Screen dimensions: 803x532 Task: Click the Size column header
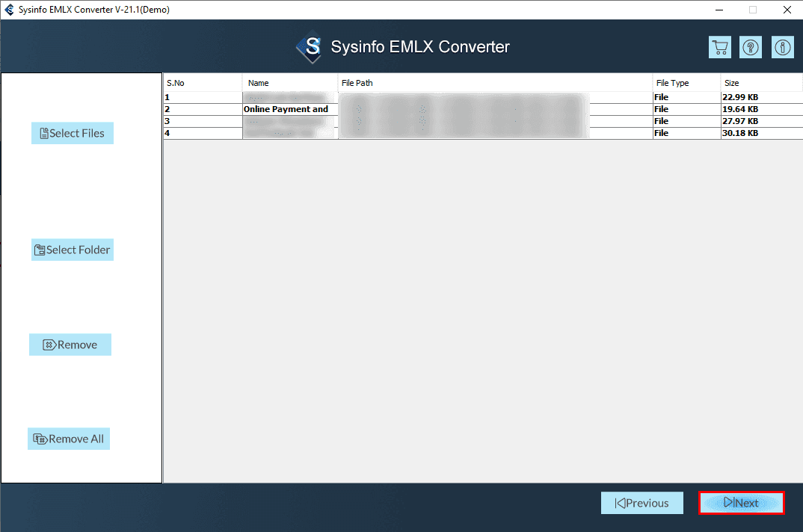[762, 83]
